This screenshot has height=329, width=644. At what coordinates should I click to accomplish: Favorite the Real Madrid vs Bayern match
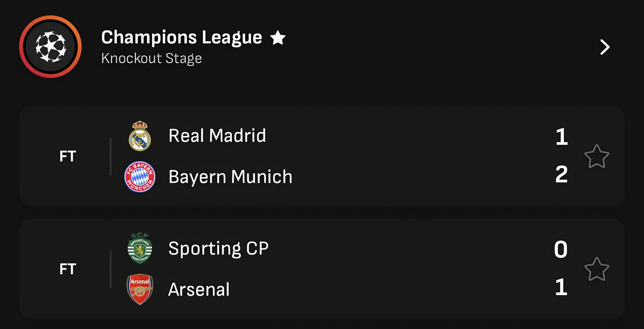click(596, 156)
